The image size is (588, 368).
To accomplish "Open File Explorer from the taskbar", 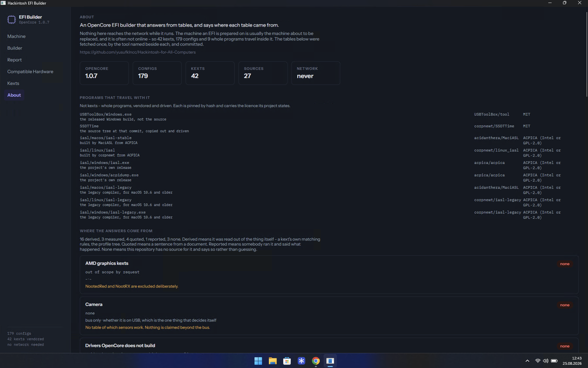I will tap(272, 361).
